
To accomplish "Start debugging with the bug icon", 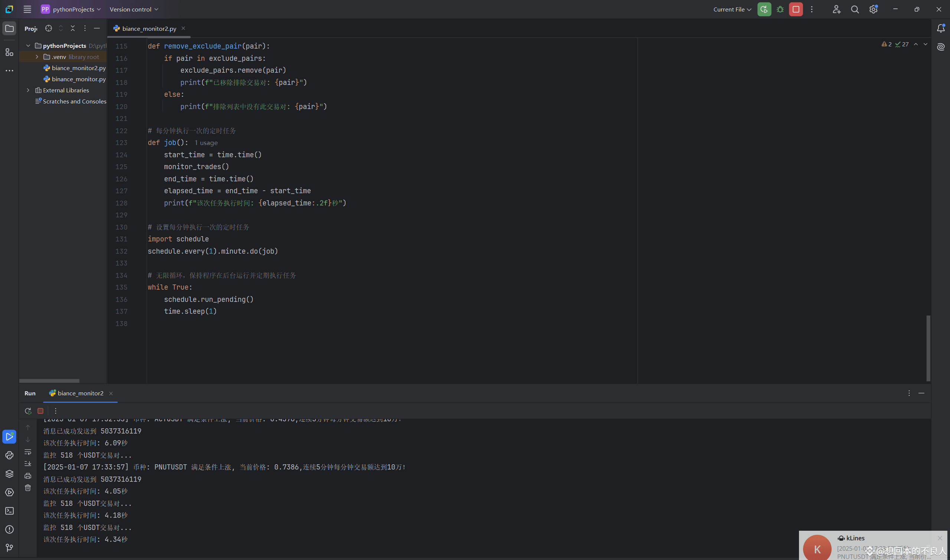I will pyautogui.click(x=779, y=9).
